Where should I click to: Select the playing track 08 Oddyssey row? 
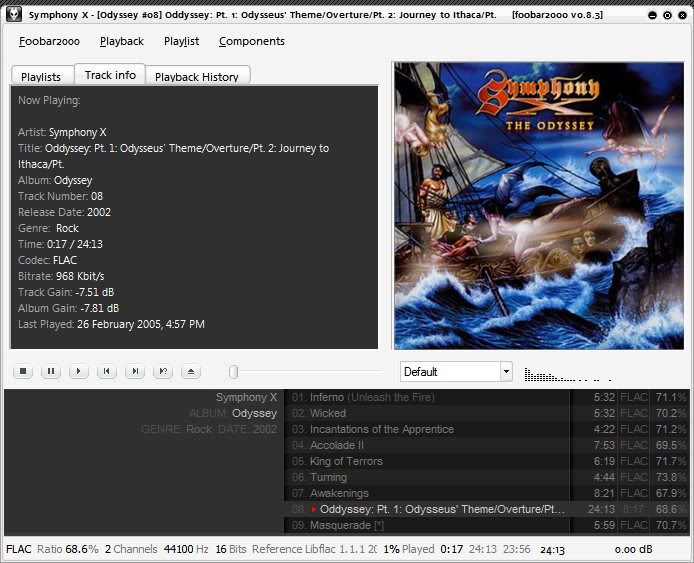click(x=487, y=509)
